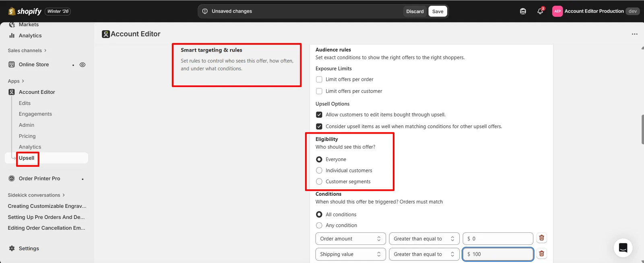
Task: Click the Account Editor header icon
Action: (106, 34)
